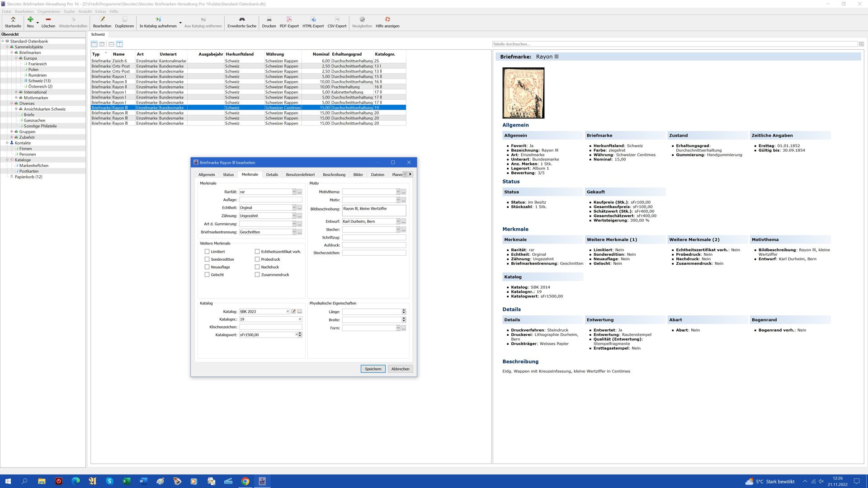The width and height of the screenshot is (868, 488).
Task: Switch to the Details tab in dialog
Action: click(x=272, y=174)
